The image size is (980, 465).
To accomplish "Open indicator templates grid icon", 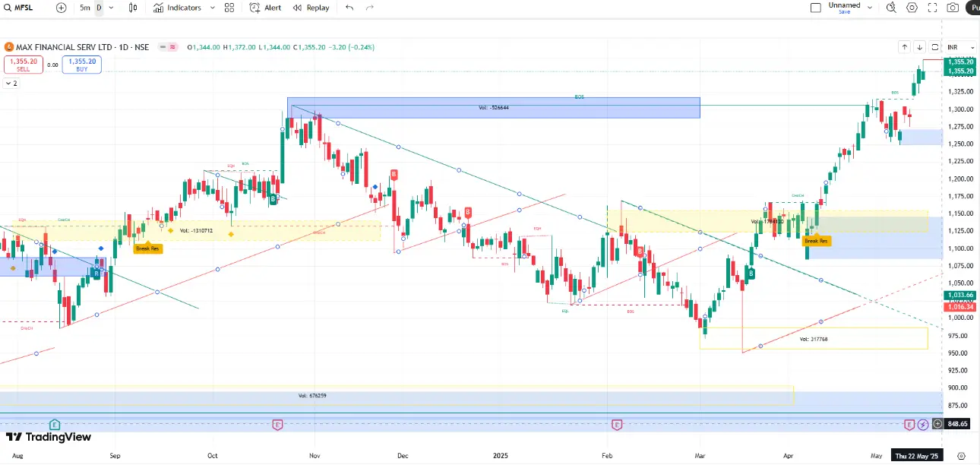I will tap(229, 8).
